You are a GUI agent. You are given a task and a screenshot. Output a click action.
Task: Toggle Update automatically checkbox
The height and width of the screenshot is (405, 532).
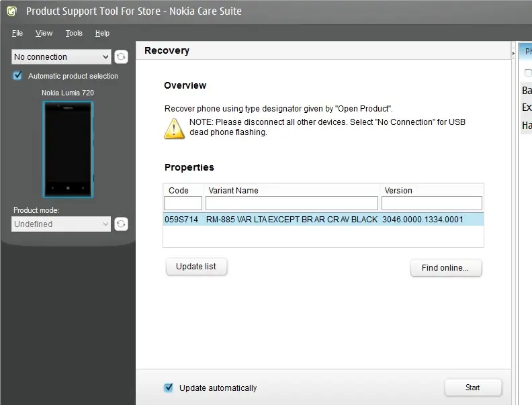(169, 388)
